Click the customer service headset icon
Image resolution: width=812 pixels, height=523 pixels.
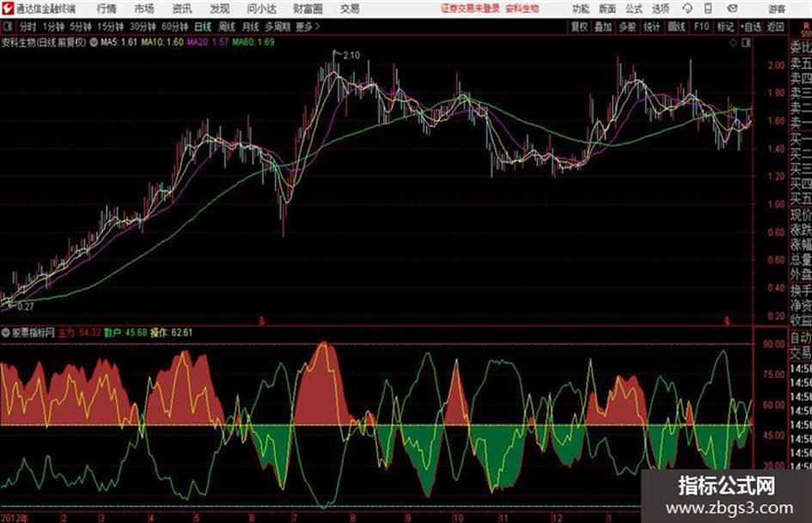(x=687, y=9)
